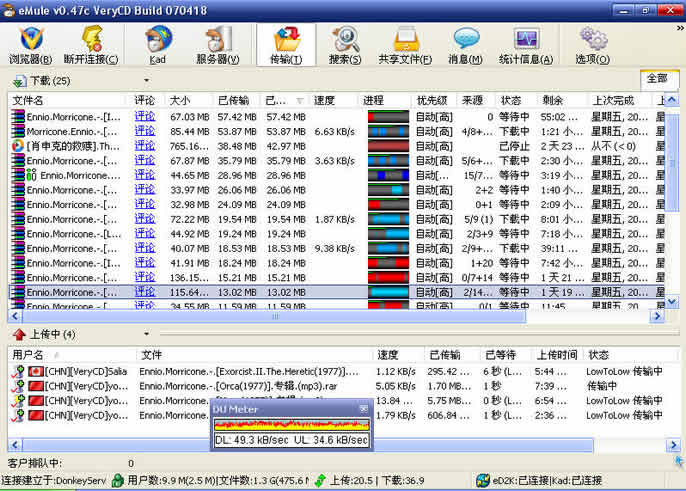Open 评论 link for 72.22 MB file

145,219
